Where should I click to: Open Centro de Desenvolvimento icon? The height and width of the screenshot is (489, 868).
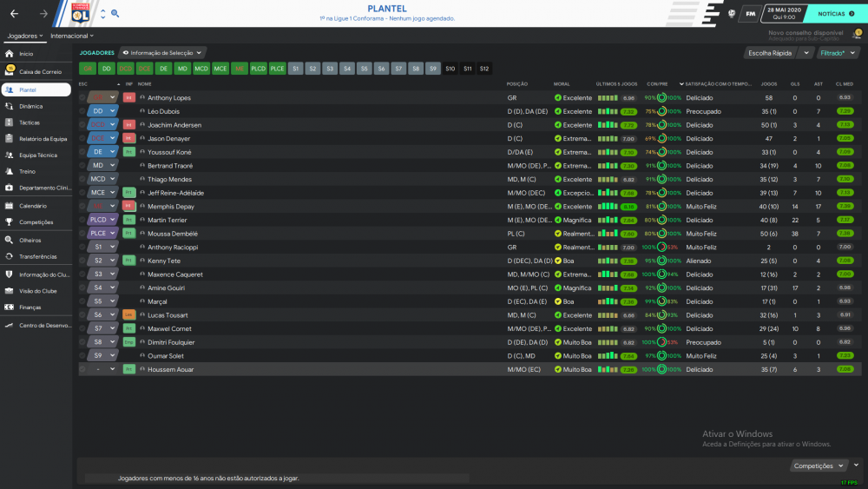9,326
